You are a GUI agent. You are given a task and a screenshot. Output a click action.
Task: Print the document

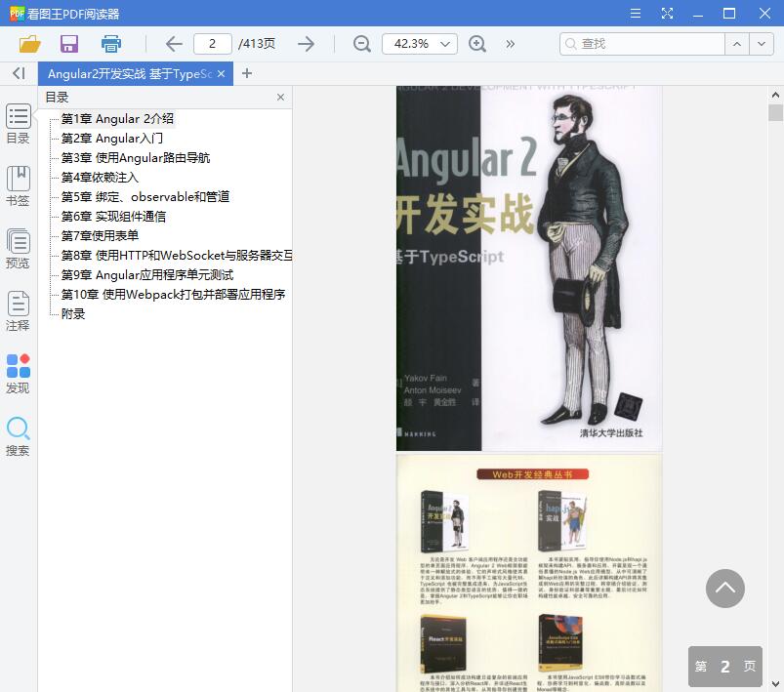tap(110, 44)
